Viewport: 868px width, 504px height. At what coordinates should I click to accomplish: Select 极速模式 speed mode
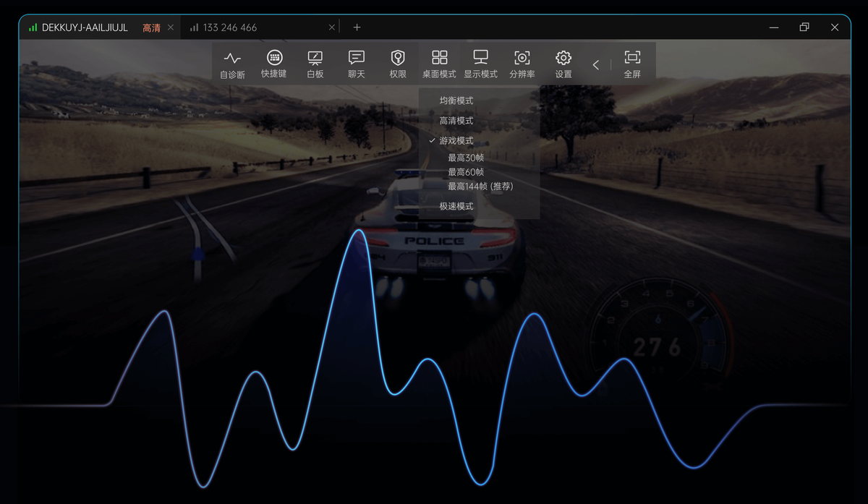point(456,207)
